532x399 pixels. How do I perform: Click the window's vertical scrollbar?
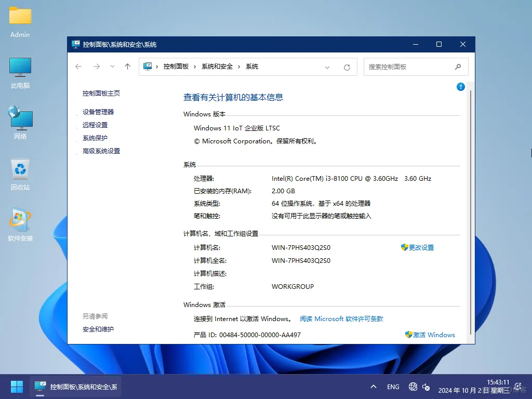(471, 212)
